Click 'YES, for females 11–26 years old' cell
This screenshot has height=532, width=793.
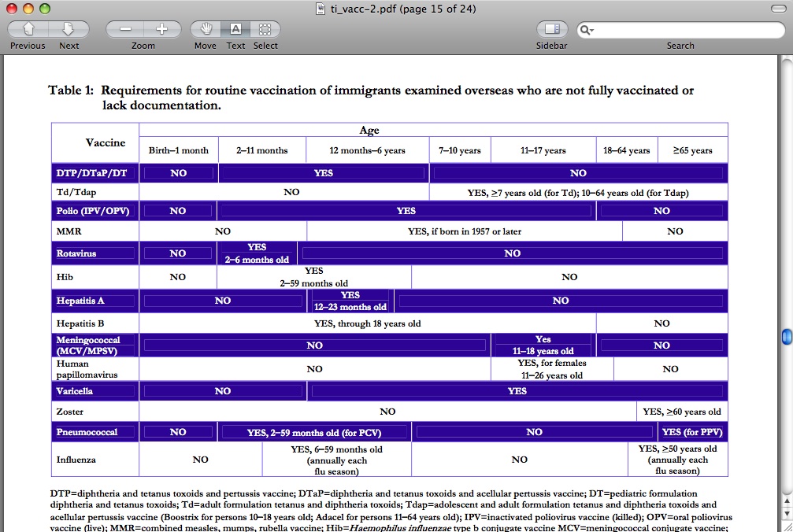pos(552,369)
